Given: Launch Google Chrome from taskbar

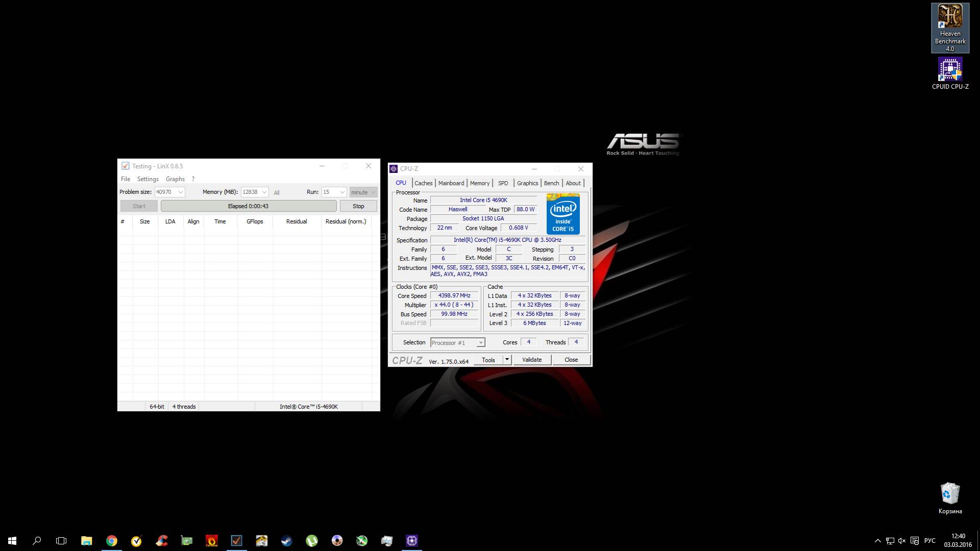Looking at the screenshot, I should coord(111,541).
